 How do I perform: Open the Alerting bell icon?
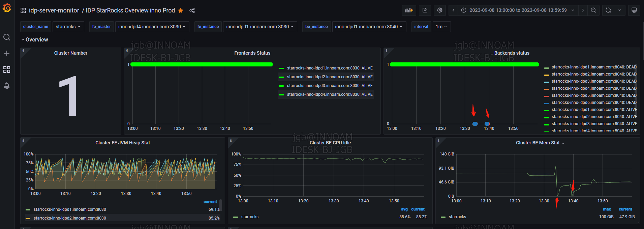[x=7, y=86]
